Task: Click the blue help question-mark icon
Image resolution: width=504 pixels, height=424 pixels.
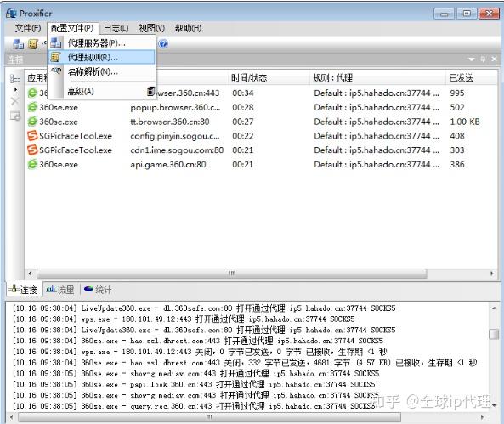Action: [x=163, y=43]
